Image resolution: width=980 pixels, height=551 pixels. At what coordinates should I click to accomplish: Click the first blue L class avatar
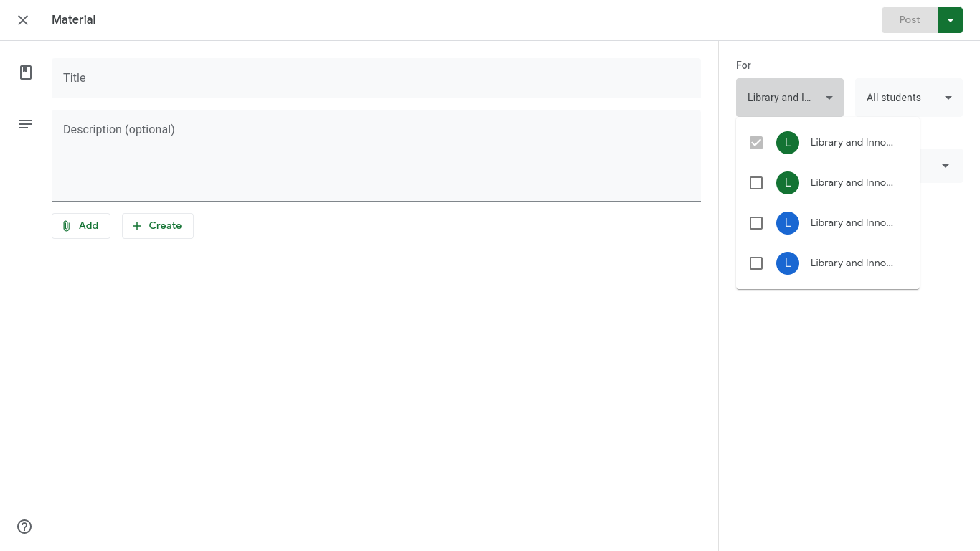(788, 223)
